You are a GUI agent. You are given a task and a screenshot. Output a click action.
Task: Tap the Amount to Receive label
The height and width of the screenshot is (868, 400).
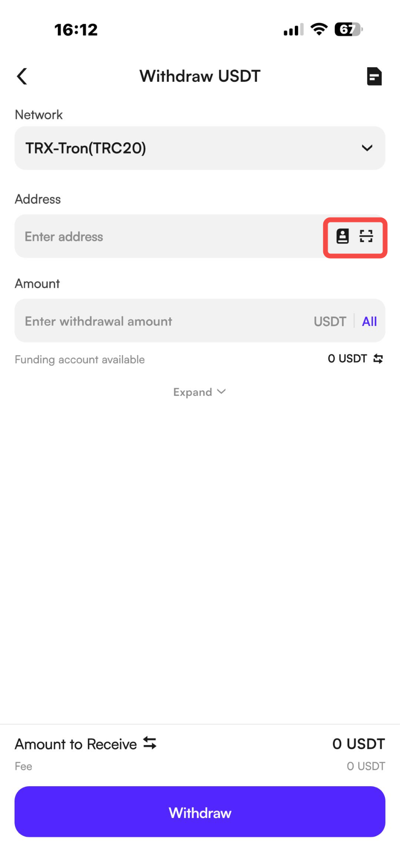76,744
